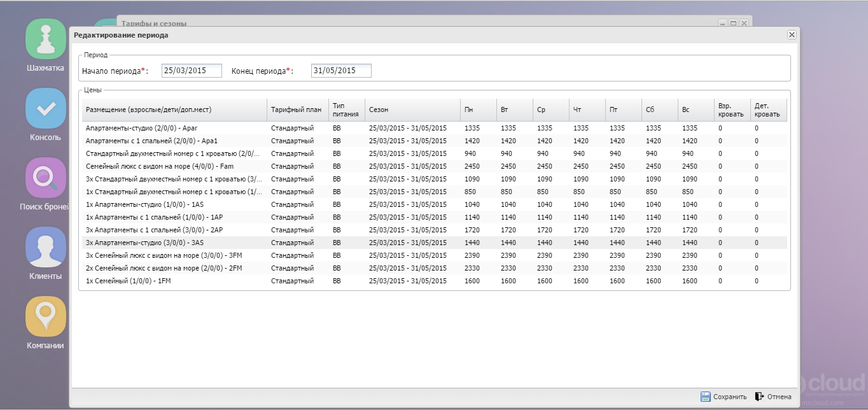This screenshot has height=410, width=868.
Task: Click the Конец периода date field
Action: pos(341,71)
